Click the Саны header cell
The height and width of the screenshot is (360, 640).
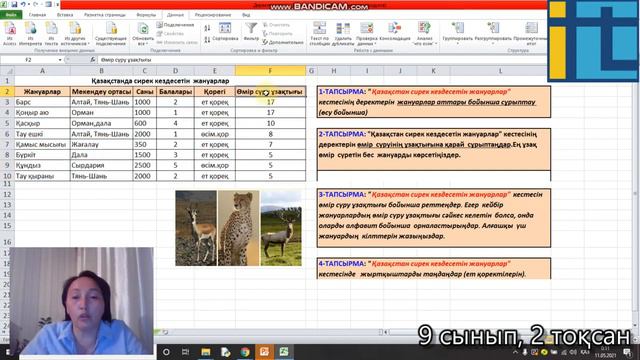click(x=144, y=91)
